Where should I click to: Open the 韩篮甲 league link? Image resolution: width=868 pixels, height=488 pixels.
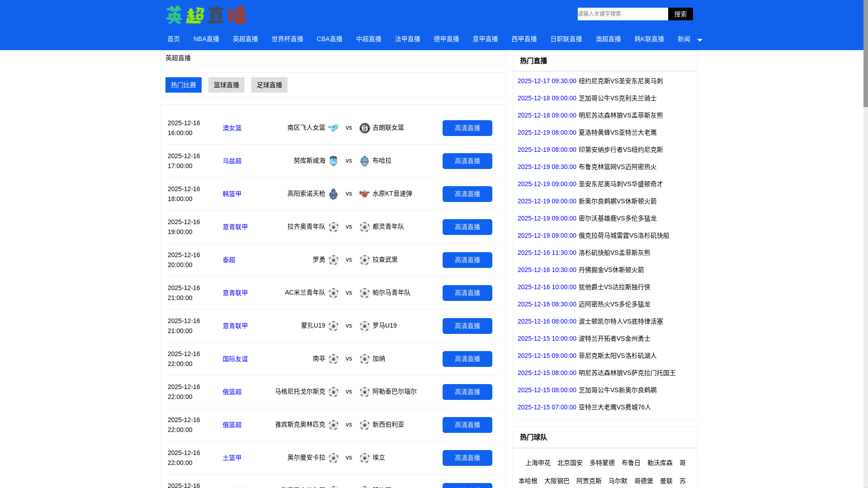point(232,194)
